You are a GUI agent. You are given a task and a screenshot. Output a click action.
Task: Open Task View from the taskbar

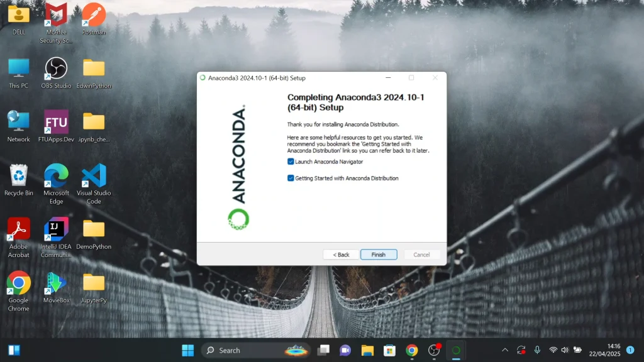pyautogui.click(x=324, y=350)
